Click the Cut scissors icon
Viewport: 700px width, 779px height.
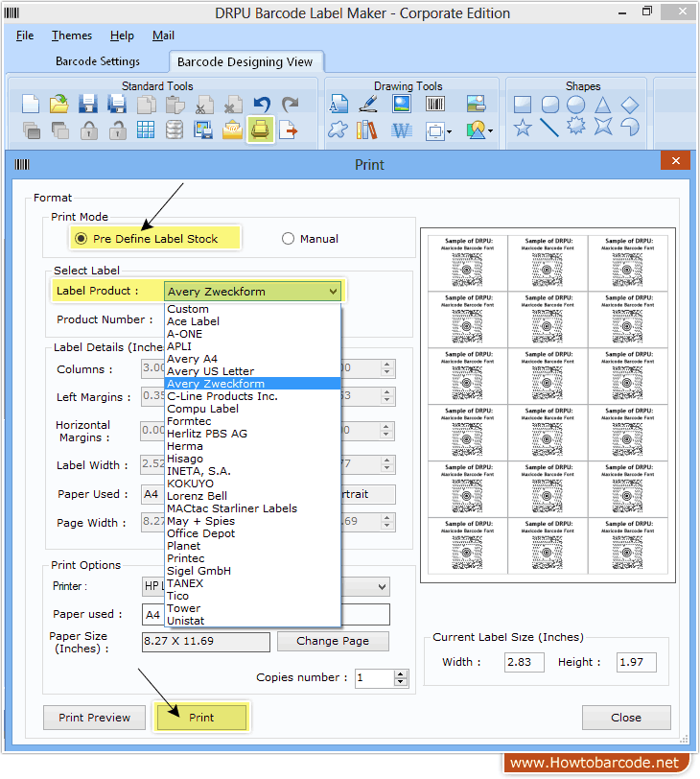204,105
